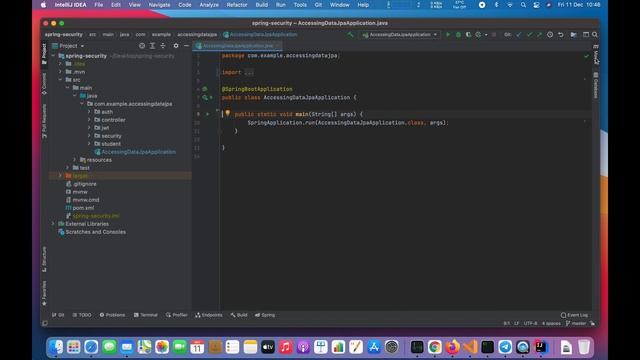Toggle Database tool window on right stripe
Screen dimensions: 640x360
[596, 85]
